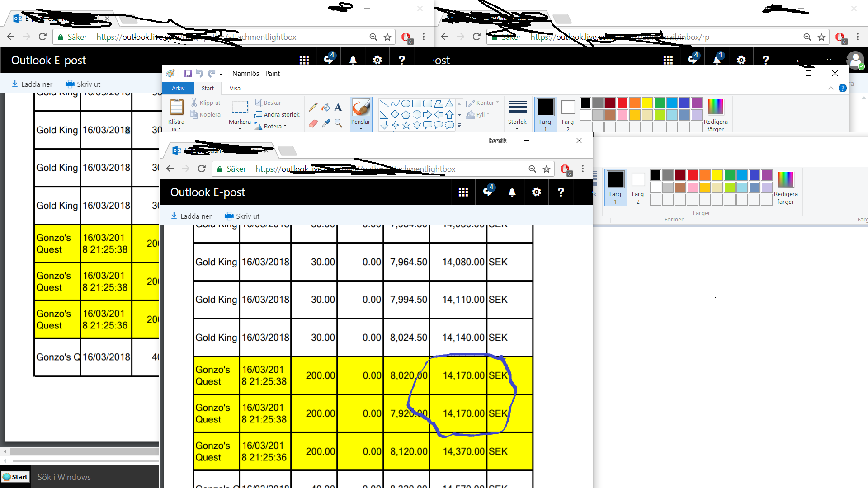Click the profile avatar in the right background Outlook window
Image resolution: width=868 pixels, height=488 pixels.
point(855,60)
